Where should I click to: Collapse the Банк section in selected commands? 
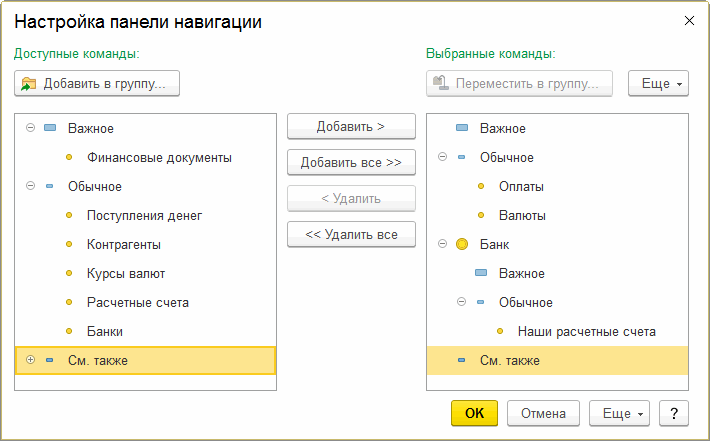coord(442,244)
